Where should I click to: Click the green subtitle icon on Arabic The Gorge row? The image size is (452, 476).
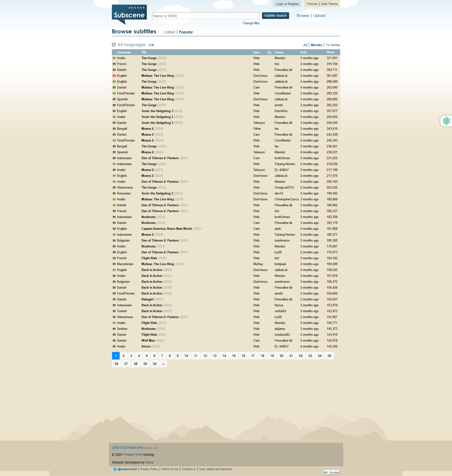(x=114, y=58)
